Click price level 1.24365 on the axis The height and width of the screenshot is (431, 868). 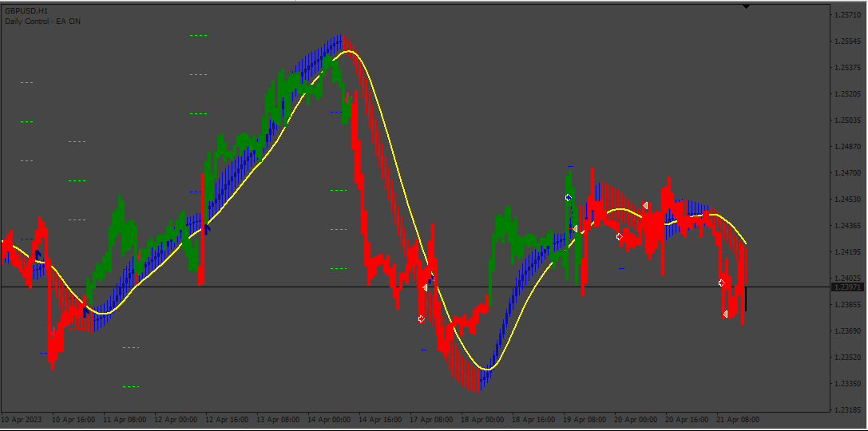(x=847, y=226)
